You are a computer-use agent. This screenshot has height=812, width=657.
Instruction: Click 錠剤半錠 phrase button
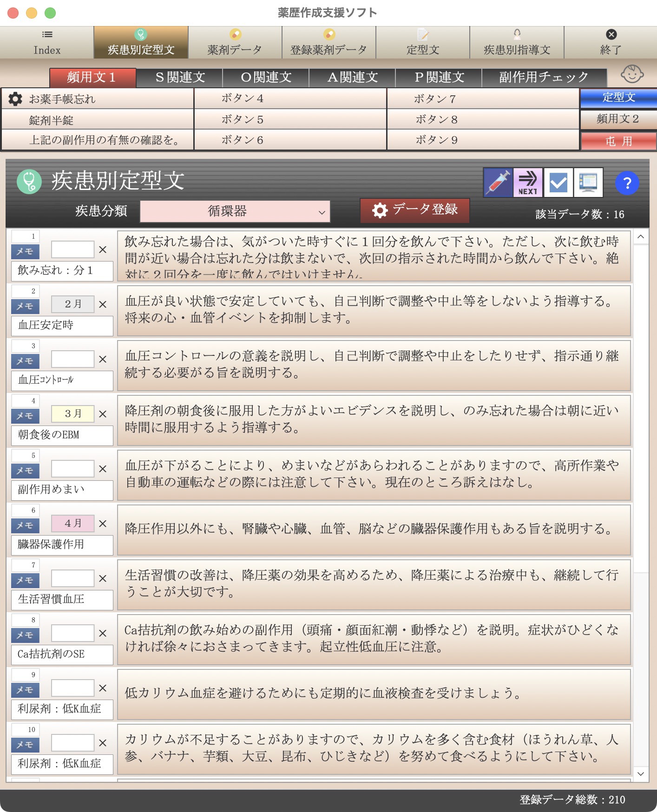click(x=98, y=120)
